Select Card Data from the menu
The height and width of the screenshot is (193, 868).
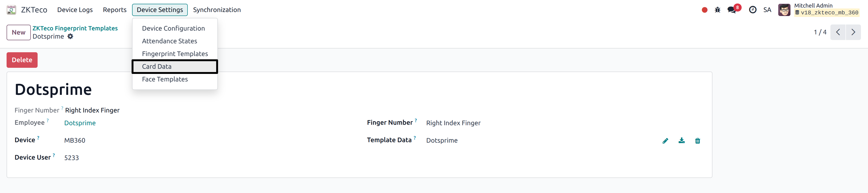[x=157, y=66]
